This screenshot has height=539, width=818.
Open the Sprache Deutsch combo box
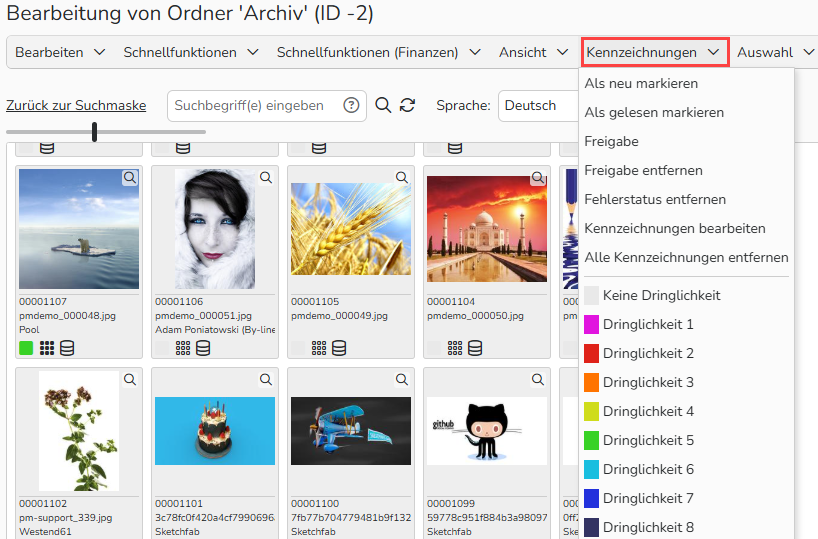538,106
